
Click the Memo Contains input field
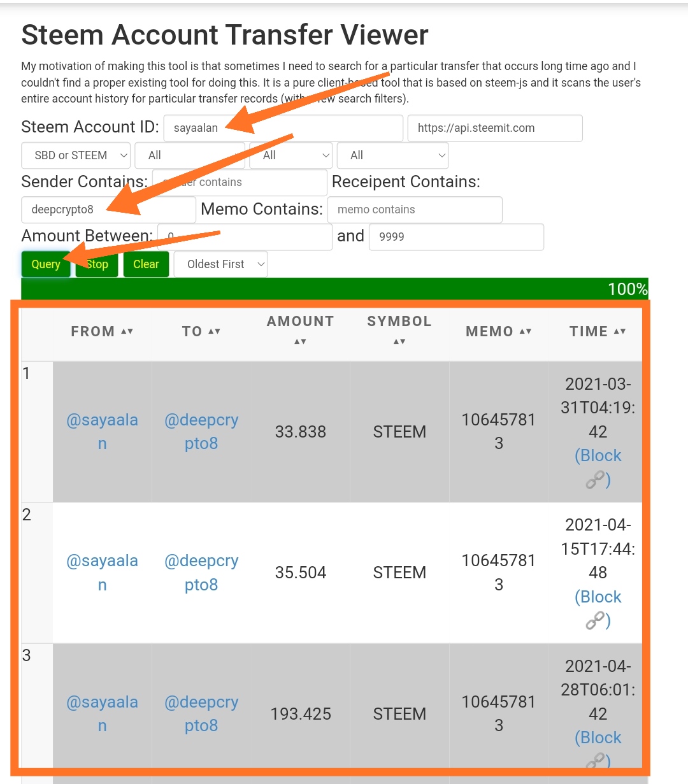coord(415,210)
